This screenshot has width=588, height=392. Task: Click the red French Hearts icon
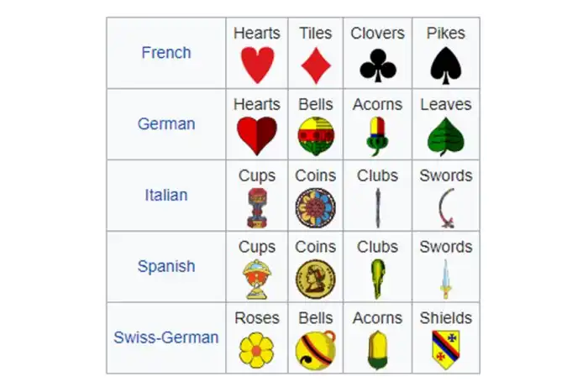tap(257, 65)
